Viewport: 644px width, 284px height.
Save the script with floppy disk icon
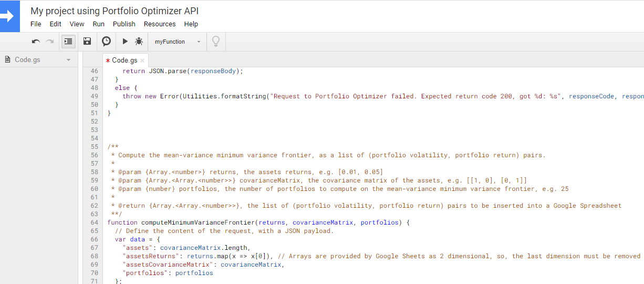pos(87,42)
